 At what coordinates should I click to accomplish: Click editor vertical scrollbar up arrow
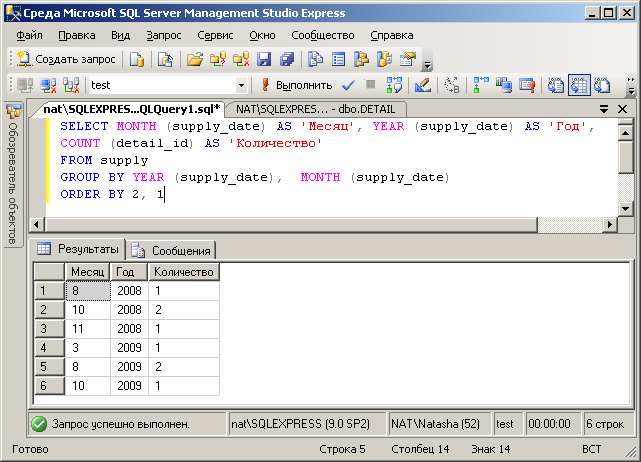(625, 133)
